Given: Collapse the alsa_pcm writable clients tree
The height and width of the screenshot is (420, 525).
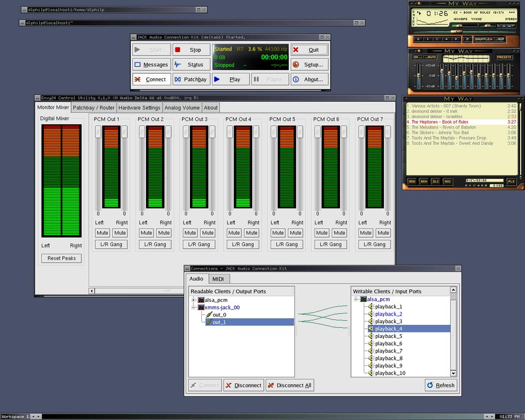Looking at the screenshot, I should (x=356, y=299).
